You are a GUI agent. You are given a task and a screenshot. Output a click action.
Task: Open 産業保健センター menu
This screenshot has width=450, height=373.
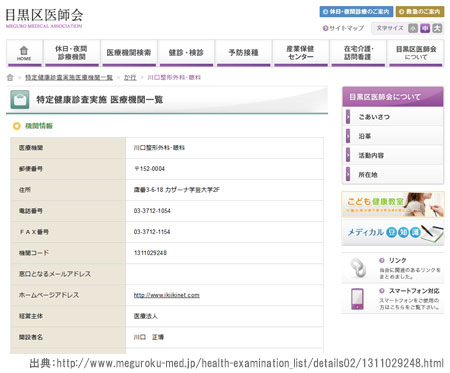(x=300, y=53)
